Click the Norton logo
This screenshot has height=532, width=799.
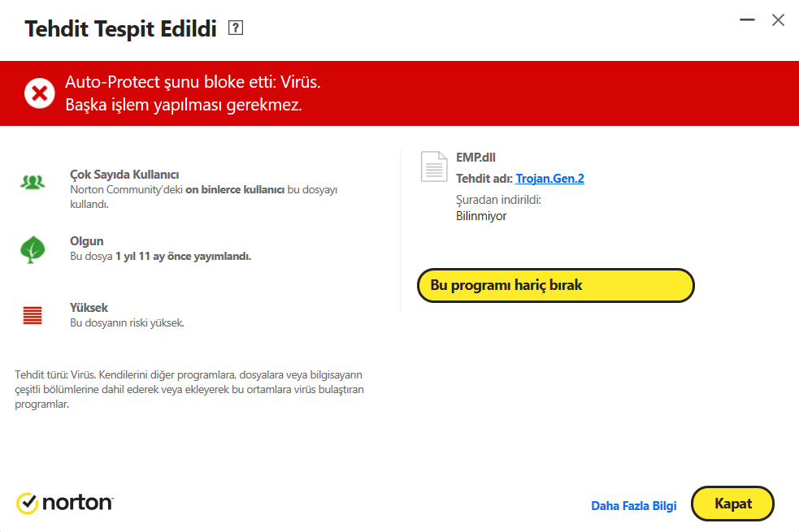click(x=65, y=503)
